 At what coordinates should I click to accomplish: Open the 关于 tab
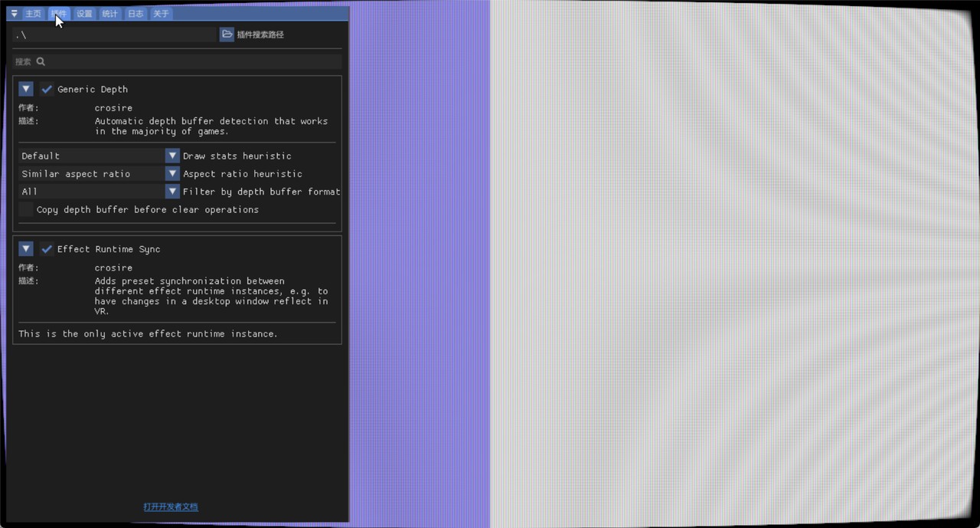[161, 14]
